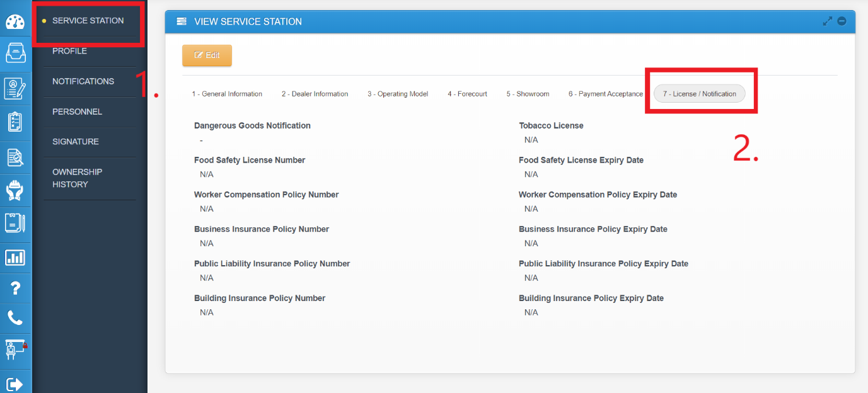
Task: Expand the View Service Station panel fullscreen
Action: (x=828, y=21)
